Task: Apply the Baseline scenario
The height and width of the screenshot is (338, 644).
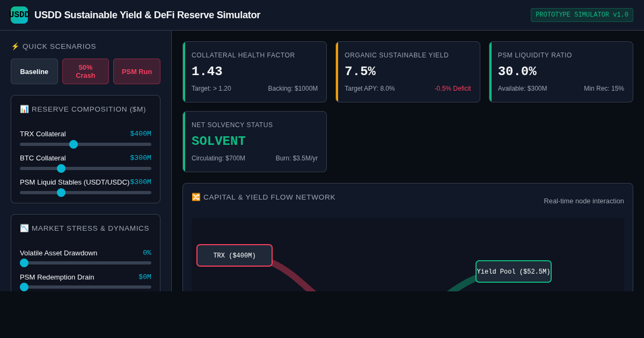Action: pyautogui.click(x=34, y=71)
